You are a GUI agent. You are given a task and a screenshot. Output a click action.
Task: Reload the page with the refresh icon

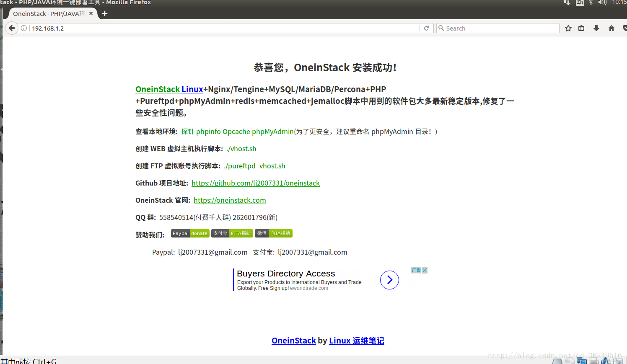point(426,28)
